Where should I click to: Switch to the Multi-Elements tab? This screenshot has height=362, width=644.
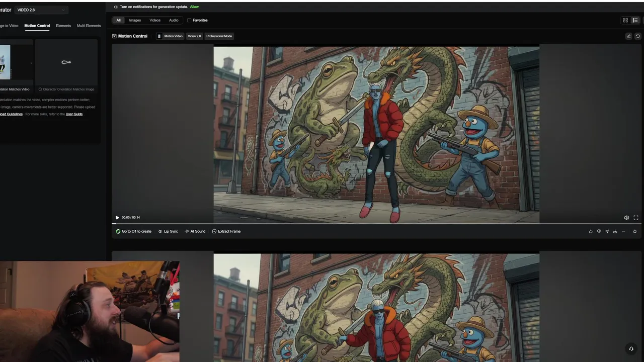pyautogui.click(x=89, y=26)
